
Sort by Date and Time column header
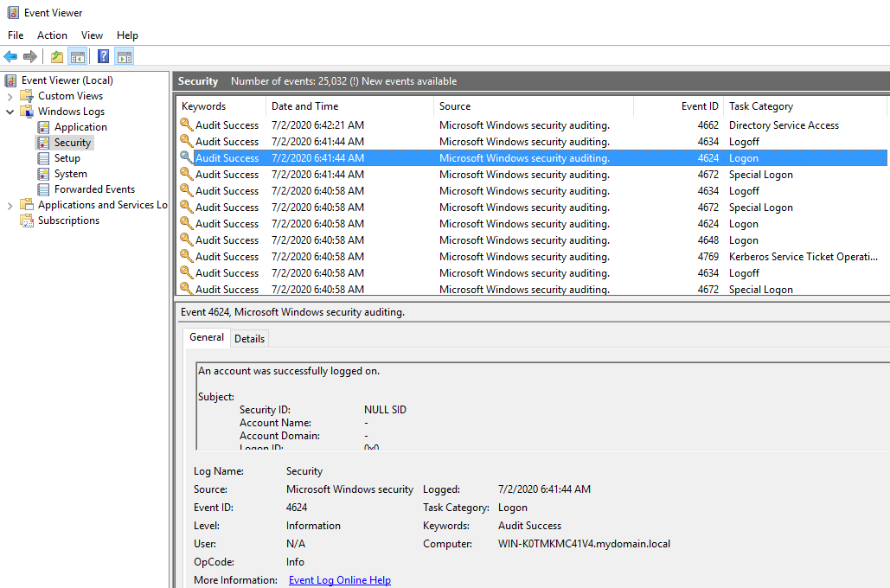click(304, 106)
